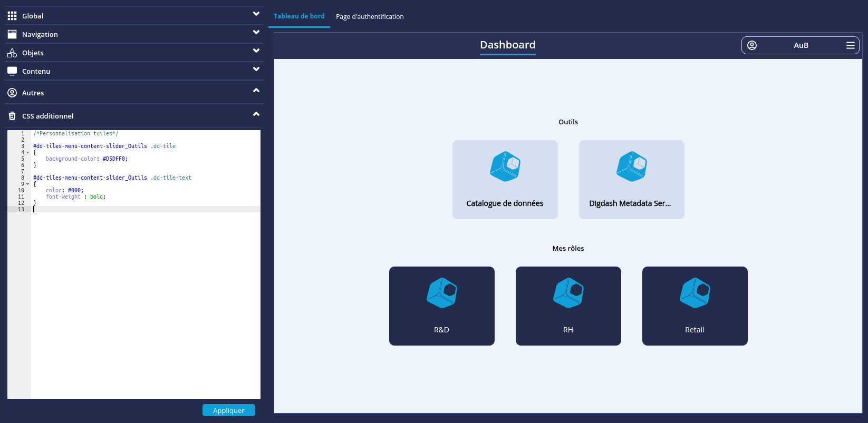This screenshot has width=868, height=423.
Task: Click the empty CSS editor area
Action: click(x=146, y=306)
